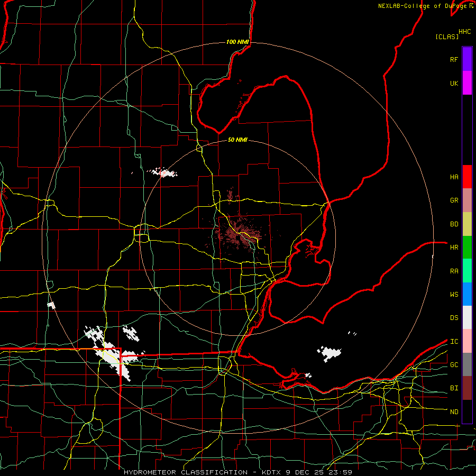476x476 pixels.
Task: Click the UK label in the legend
Action: (454, 83)
